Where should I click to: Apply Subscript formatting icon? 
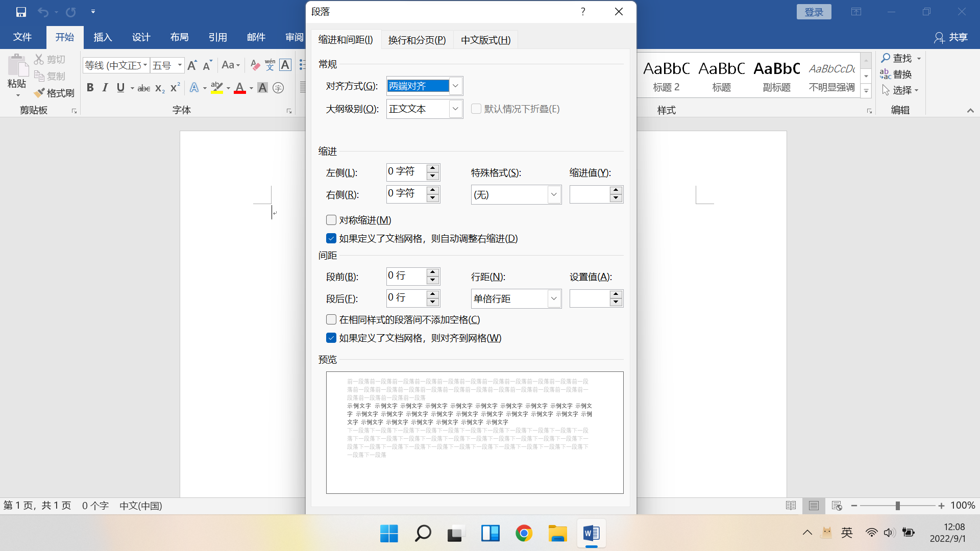click(x=160, y=88)
